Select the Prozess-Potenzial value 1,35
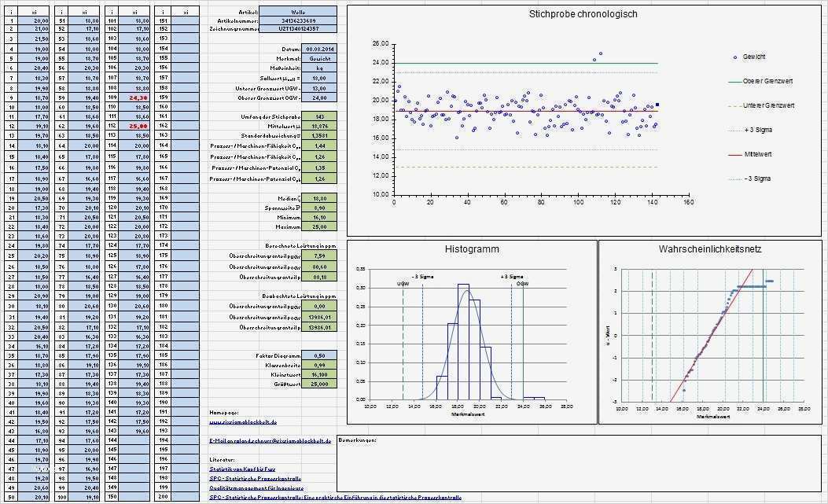Viewport: 828px width, 504px height. (x=319, y=168)
